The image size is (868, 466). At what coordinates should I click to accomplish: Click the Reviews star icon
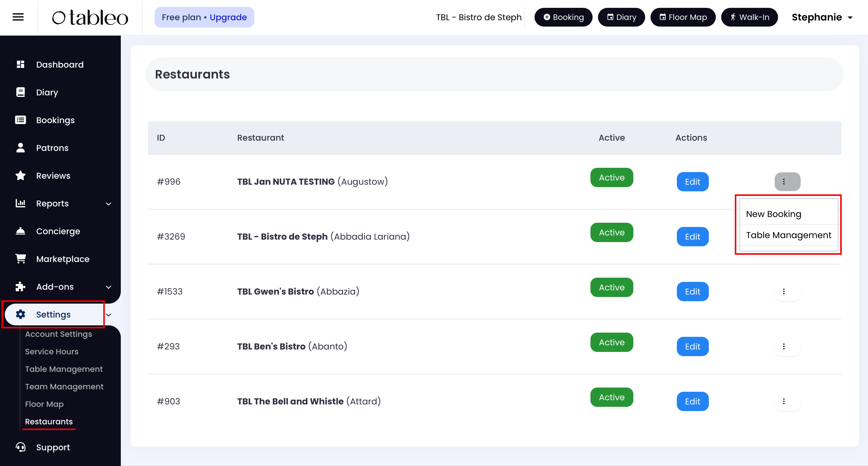pyautogui.click(x=21, y=175)
